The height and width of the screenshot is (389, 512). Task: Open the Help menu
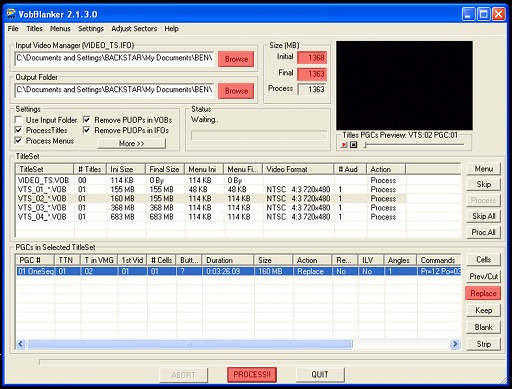(171, 29)
